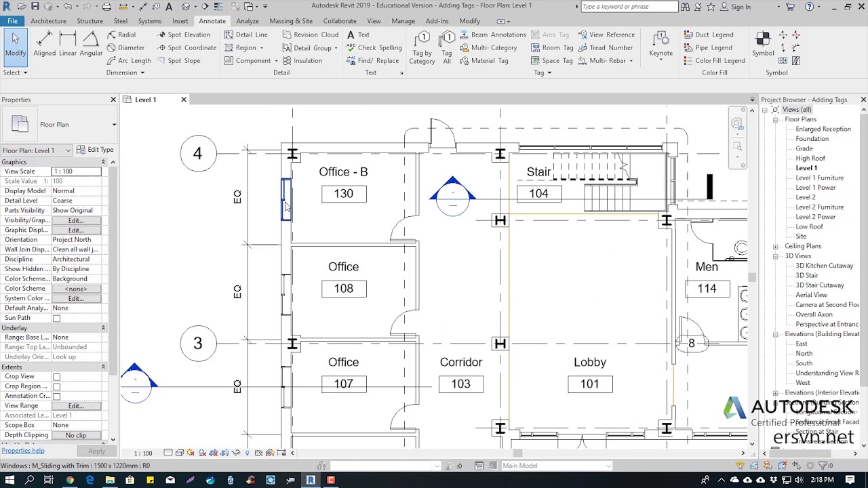Viewport: 868px width, 488px height.
Task: Open Find/Replace text tool
Action: tap(373, 60)
